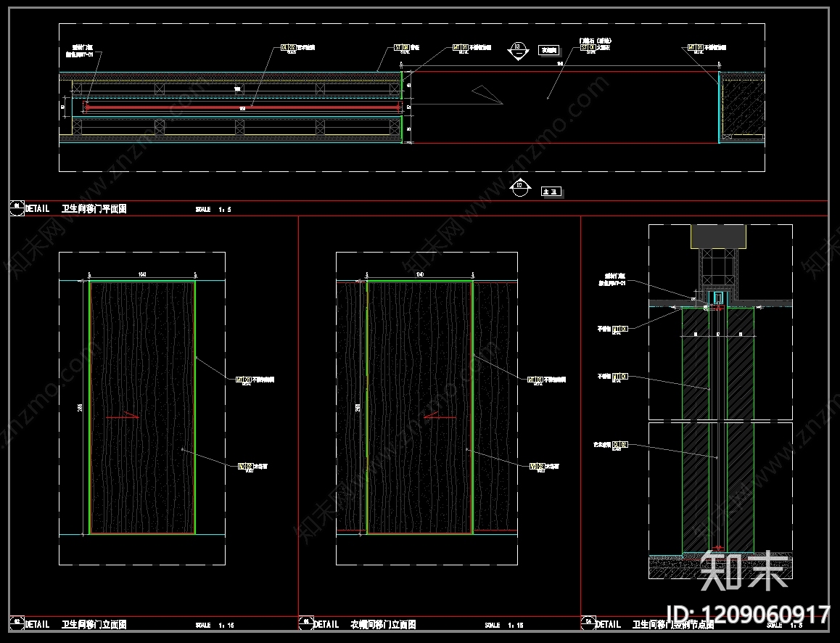
Task: Click the 衣帽间移门立面图 drawing title
Action: pos(384,624)
